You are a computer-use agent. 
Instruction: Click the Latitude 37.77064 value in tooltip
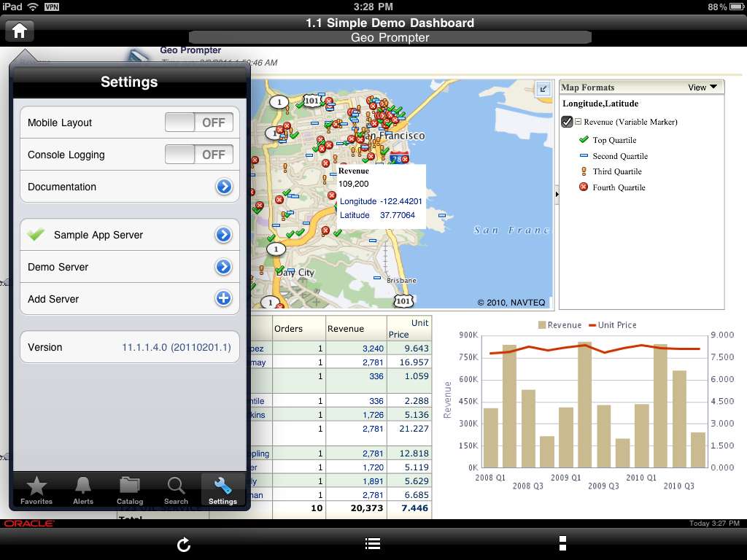click(398, 215)
